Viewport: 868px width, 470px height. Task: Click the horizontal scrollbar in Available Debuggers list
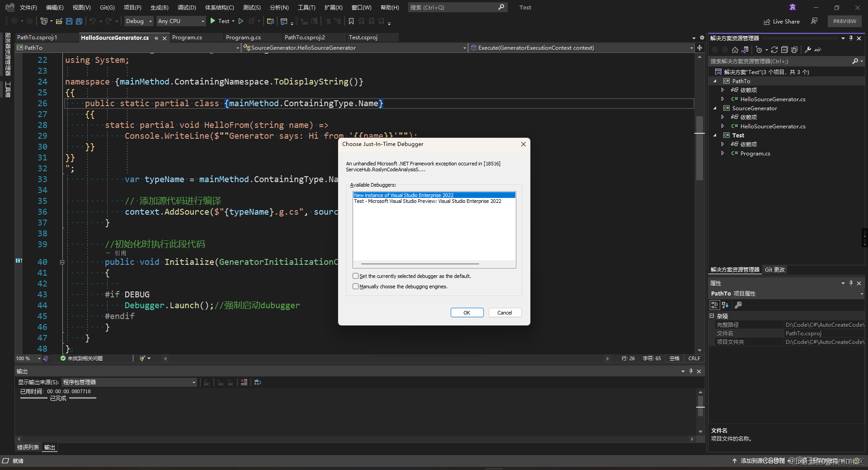420,264
